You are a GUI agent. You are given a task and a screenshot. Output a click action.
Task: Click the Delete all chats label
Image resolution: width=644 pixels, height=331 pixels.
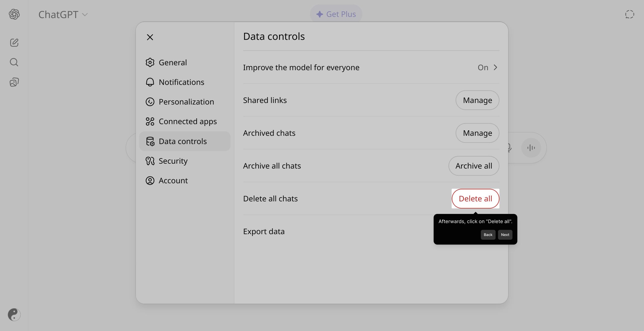(270, 199)
